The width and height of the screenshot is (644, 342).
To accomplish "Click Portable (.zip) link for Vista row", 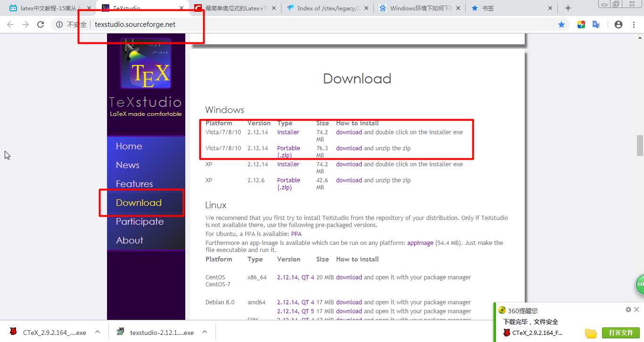I will [x=289, y=152].
